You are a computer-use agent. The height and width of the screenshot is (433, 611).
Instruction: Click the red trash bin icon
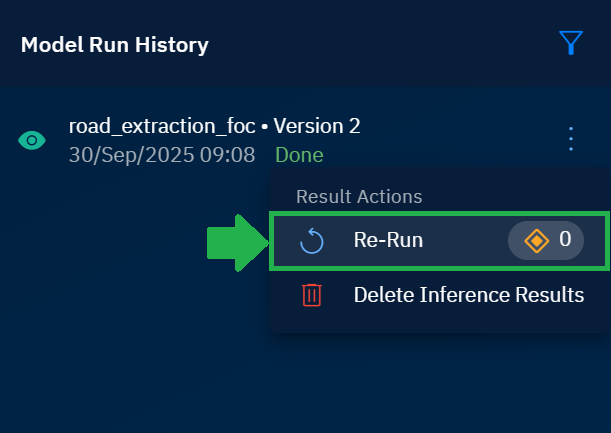(312, 295)
